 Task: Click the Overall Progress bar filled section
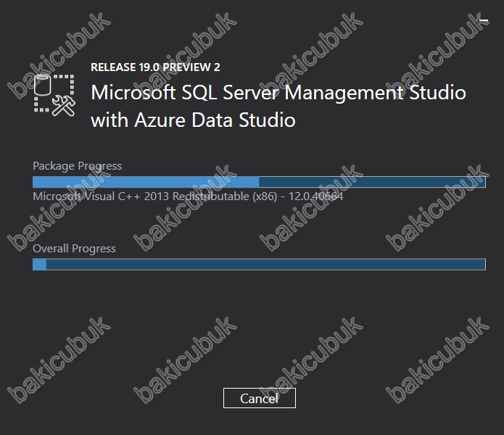coord(40,265)
